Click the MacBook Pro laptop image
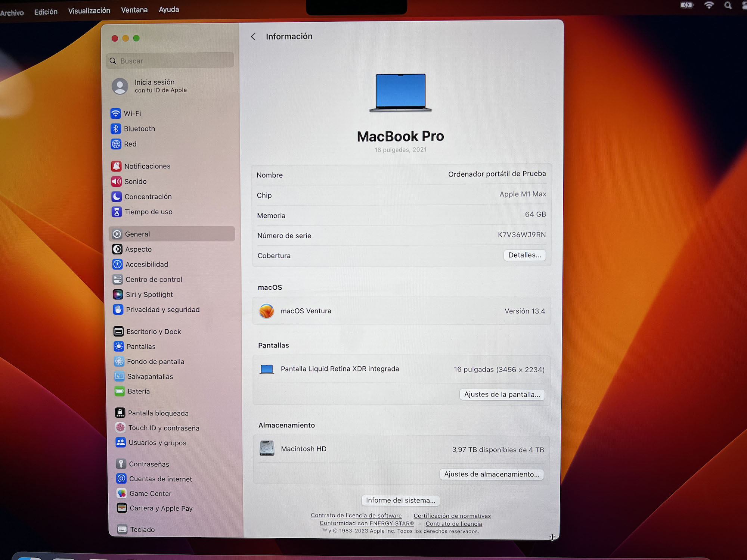 (x=400, y=93)
